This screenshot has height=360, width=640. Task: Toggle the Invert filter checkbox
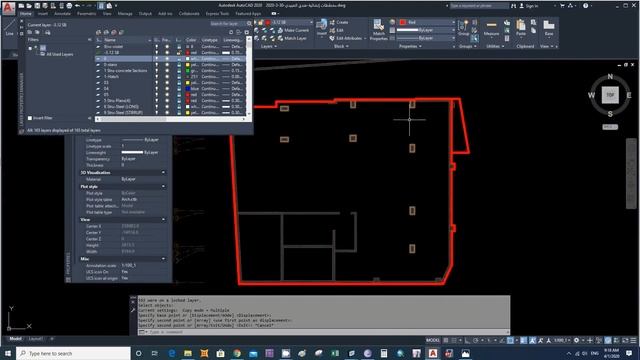pyautogui.click(x=30, y=118)
